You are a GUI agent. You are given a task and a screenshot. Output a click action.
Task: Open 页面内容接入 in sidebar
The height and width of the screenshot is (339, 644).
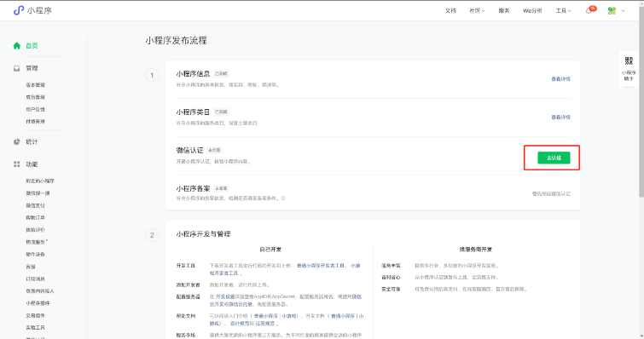click(x=40, y=291)
